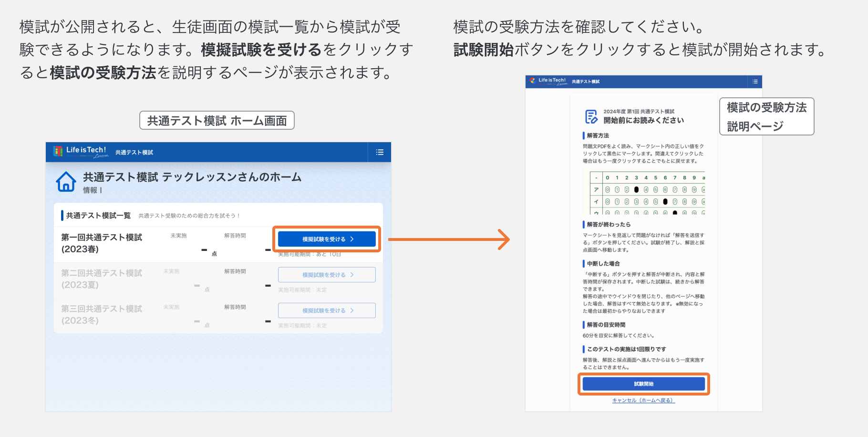The image size is (868, 437).
Task: Click the blue 試験開始 button
Action: coord(644,384)
